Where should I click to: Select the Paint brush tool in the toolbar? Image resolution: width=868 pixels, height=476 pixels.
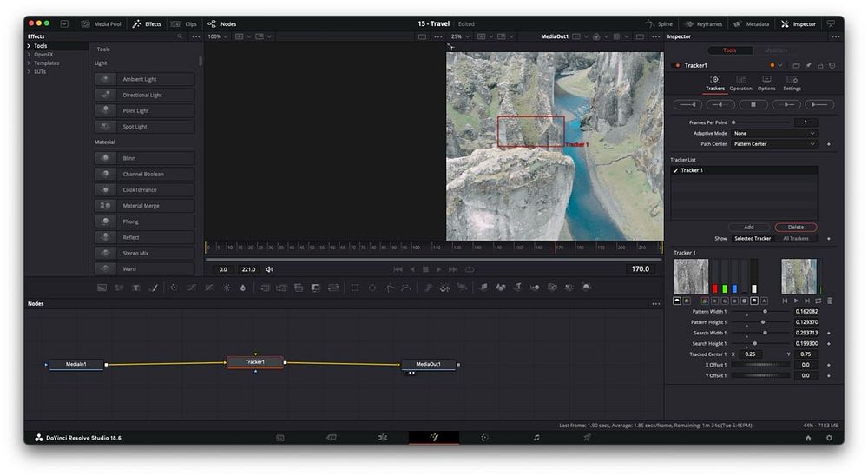(154, 288)
